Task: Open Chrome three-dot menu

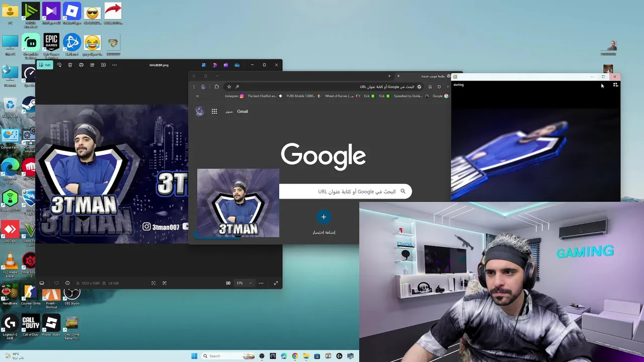Action: click(x=194, y=86)
